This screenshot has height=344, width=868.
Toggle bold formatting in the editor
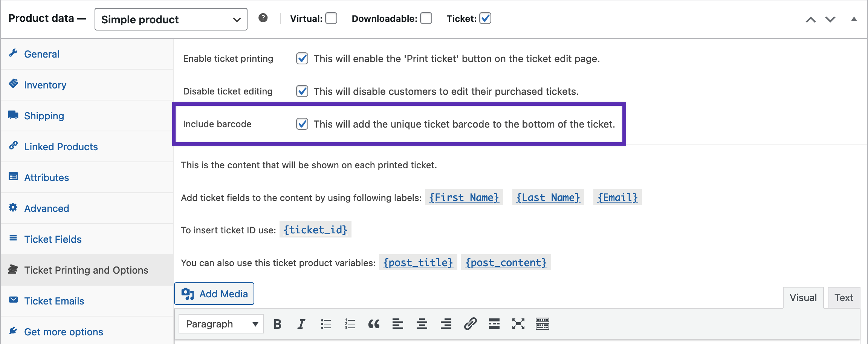[277, 324]
